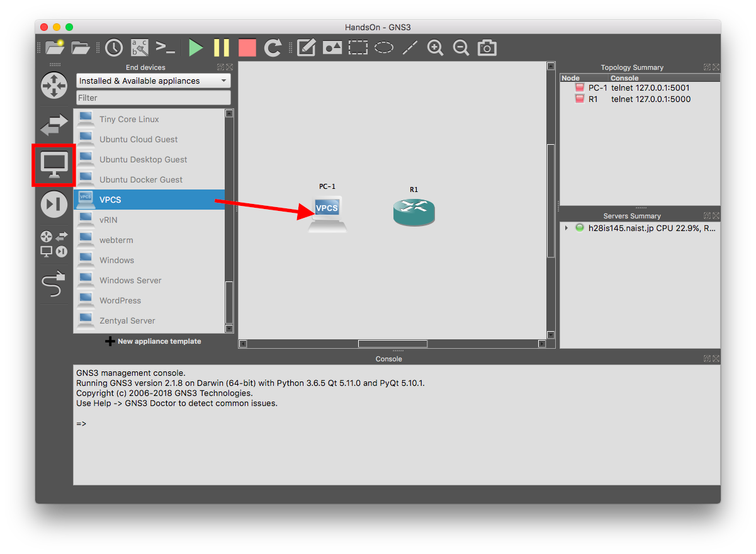This screenshot has height=554, width=756.
Task: Click appliance list scroll-down arrow
Action: pos(229,329)
